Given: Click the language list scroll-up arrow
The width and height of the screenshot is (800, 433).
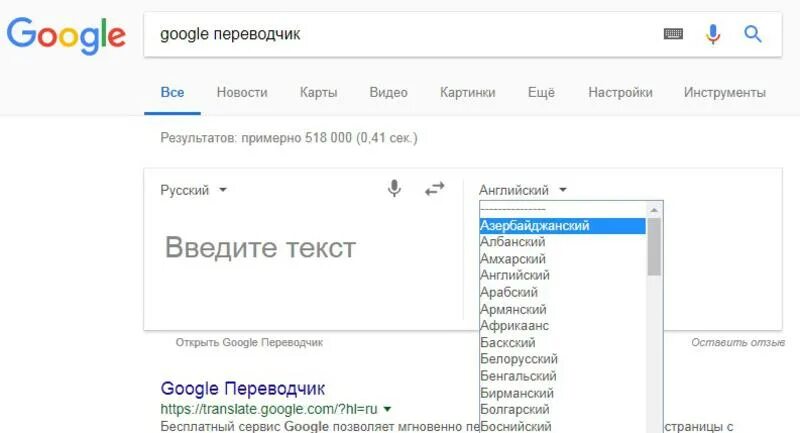Looking at the screenshot, I should point(654,210).
